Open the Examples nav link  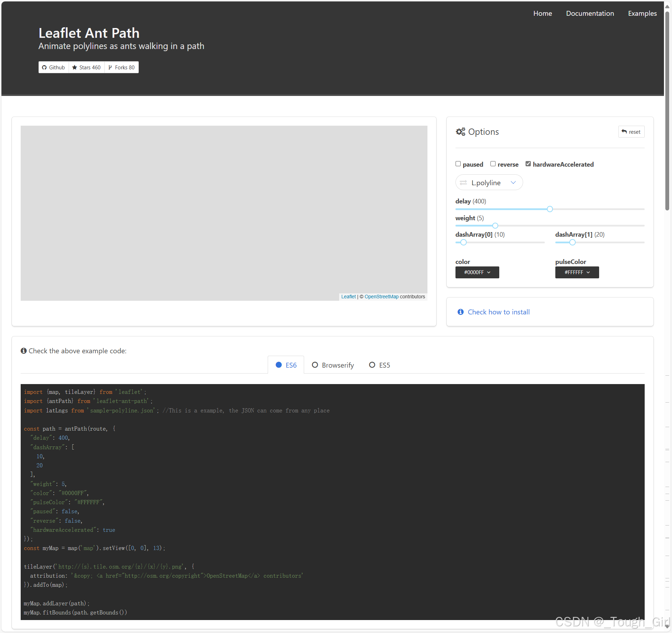642,13
